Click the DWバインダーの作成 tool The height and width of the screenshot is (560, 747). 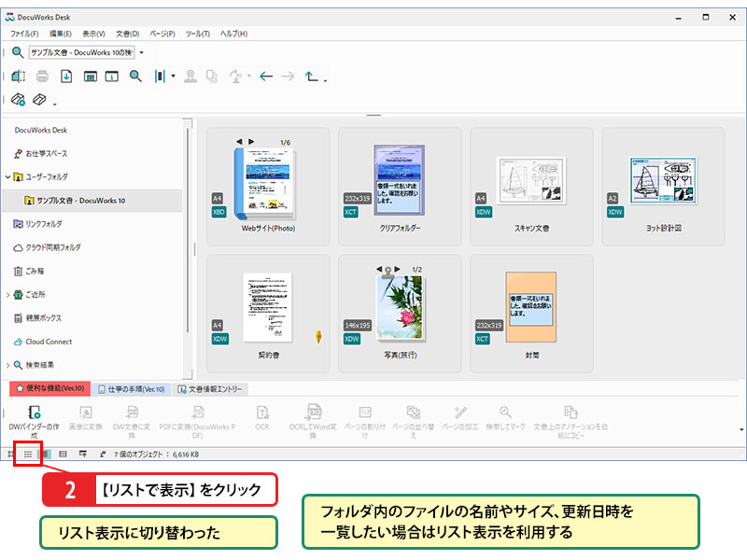click(35, 422)
